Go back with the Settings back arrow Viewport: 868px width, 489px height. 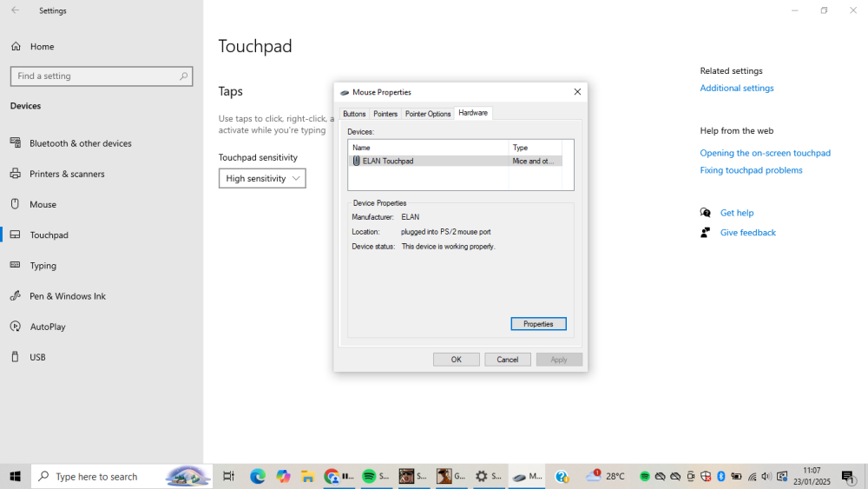tap(15, 10)
